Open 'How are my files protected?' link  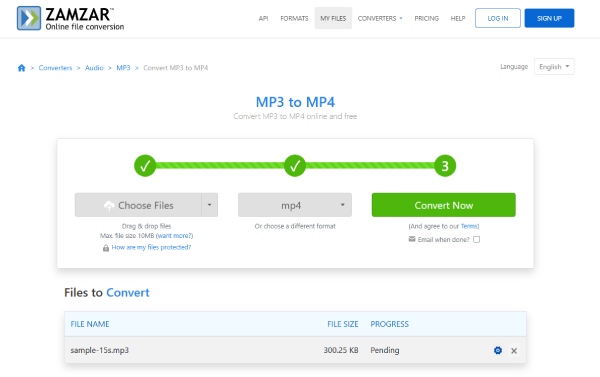click(x=151, y=247)
